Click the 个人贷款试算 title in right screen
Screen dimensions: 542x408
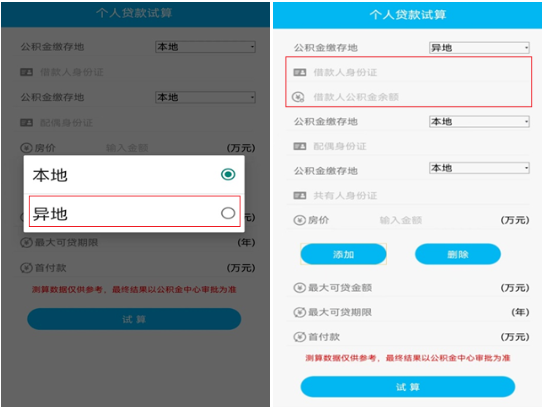point(408,15)
